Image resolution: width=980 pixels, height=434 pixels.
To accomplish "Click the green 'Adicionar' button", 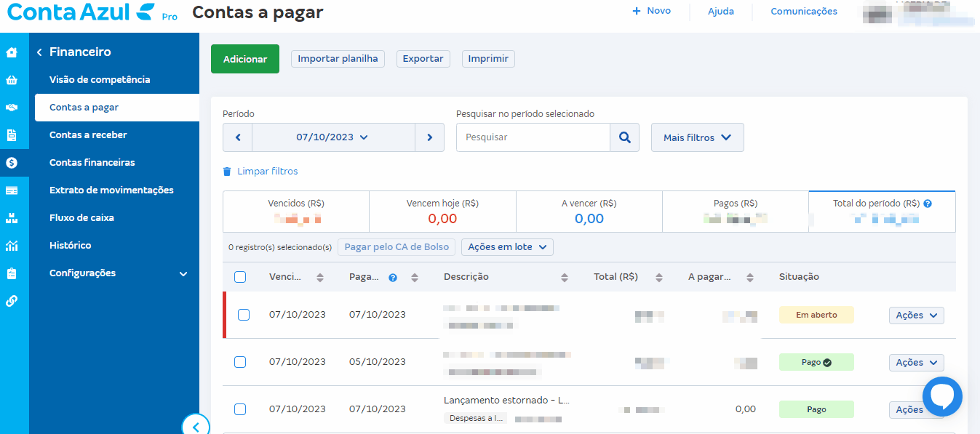I will point(244,58).
